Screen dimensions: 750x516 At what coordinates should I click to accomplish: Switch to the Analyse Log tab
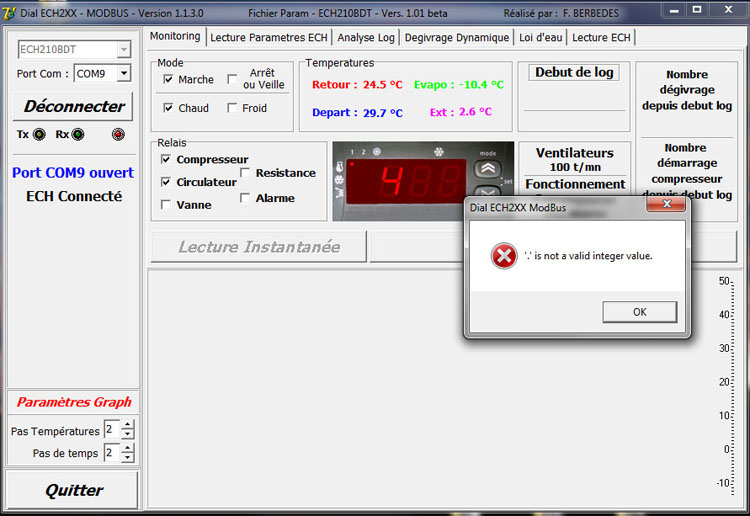coord(368,37)
